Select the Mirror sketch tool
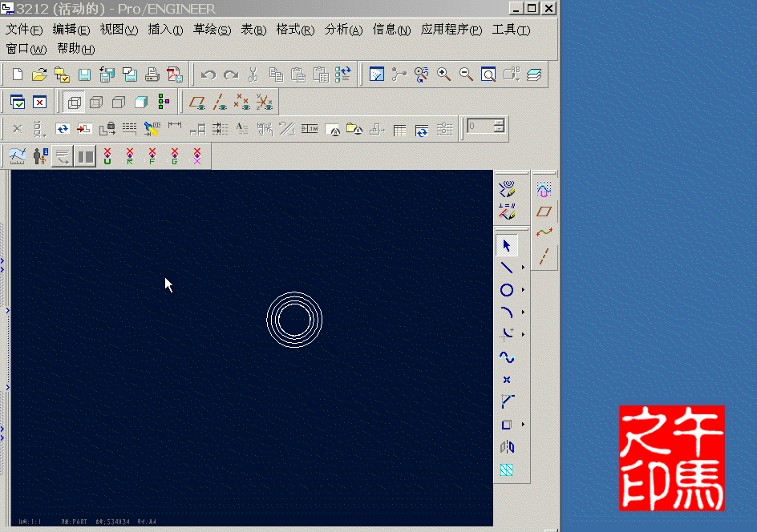The image size is (757, 532). point(507,447)
